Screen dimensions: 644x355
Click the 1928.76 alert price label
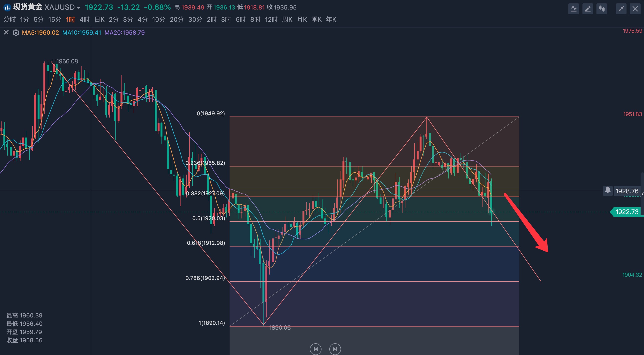click(x=627, y=191)
